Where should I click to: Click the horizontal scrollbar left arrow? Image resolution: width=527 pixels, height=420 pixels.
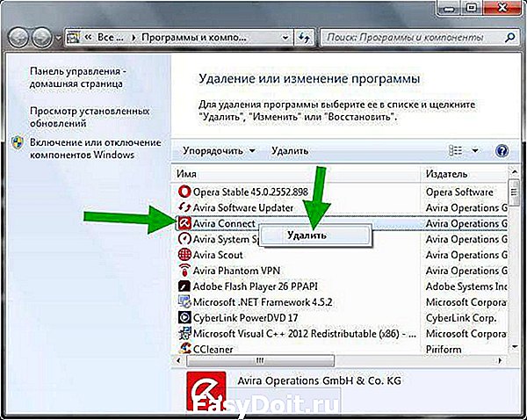tap(178, 360)
